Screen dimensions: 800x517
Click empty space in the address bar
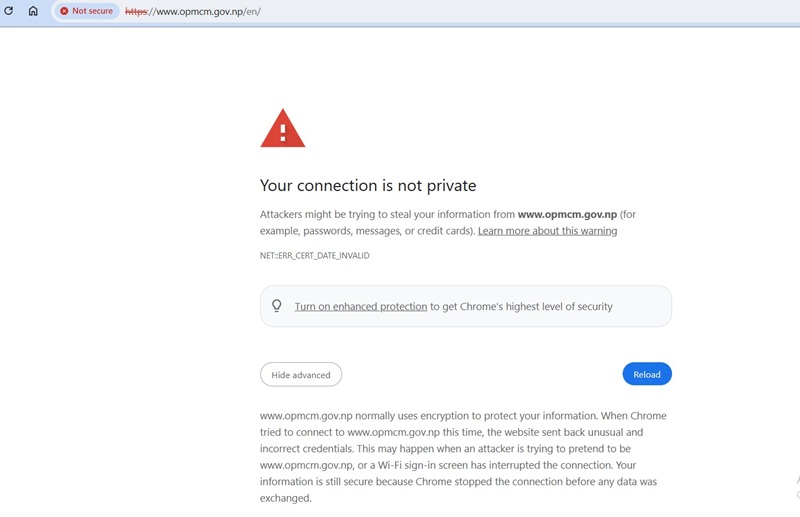[x=510, y=11]
